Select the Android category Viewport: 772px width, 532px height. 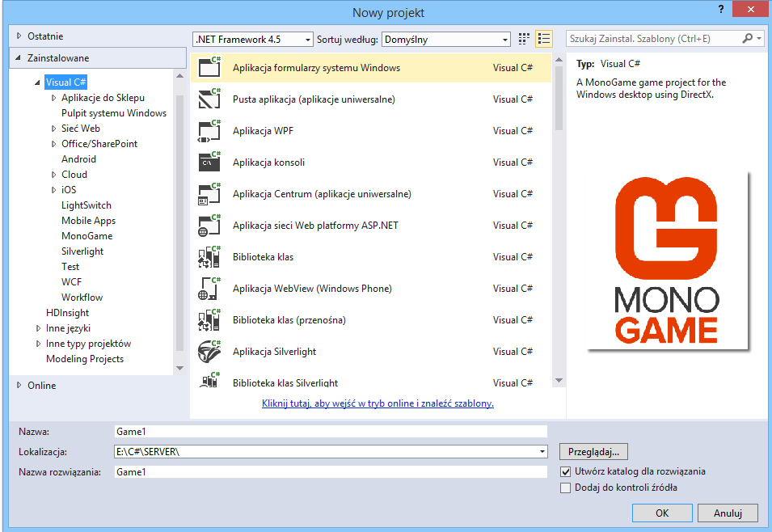[78, 159]
